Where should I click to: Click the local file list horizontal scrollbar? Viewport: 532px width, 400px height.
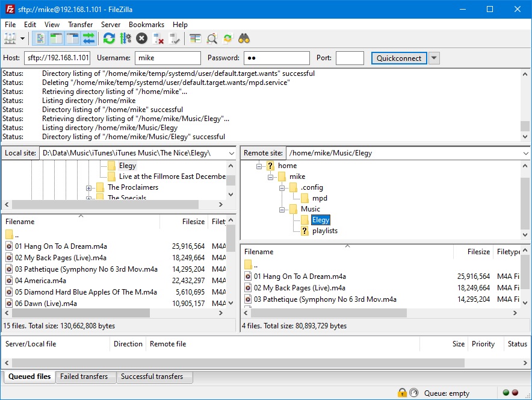(x=114, y=313)
